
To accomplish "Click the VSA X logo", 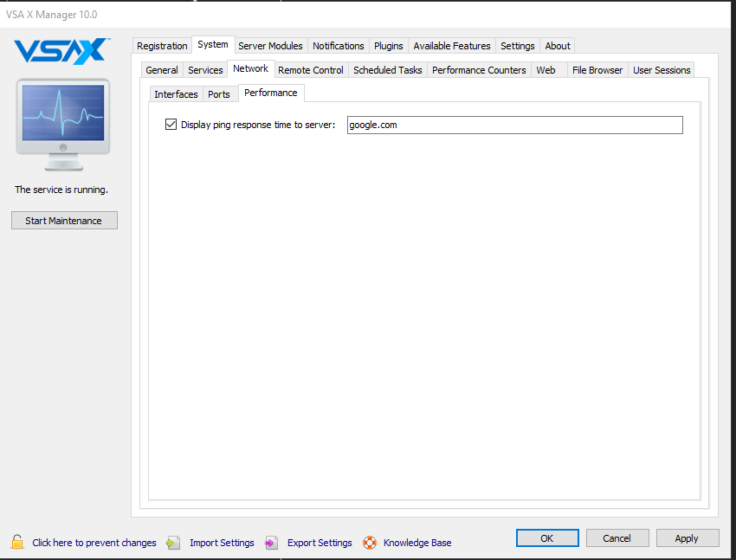I will coord(62,51).
